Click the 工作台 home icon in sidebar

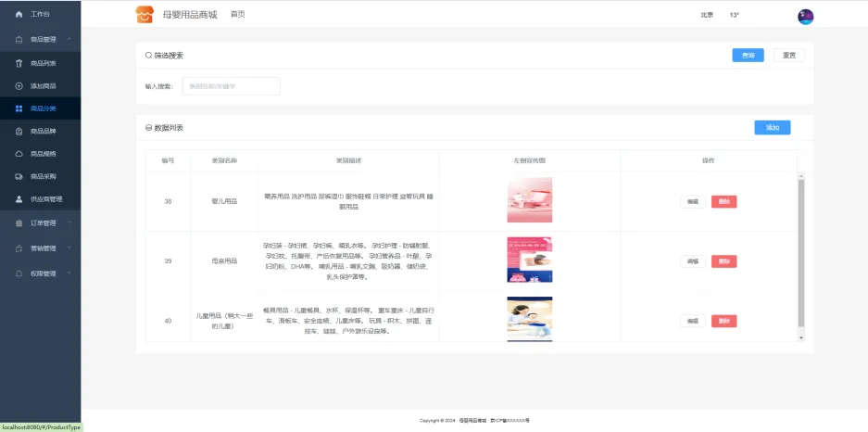click(19, 15)
